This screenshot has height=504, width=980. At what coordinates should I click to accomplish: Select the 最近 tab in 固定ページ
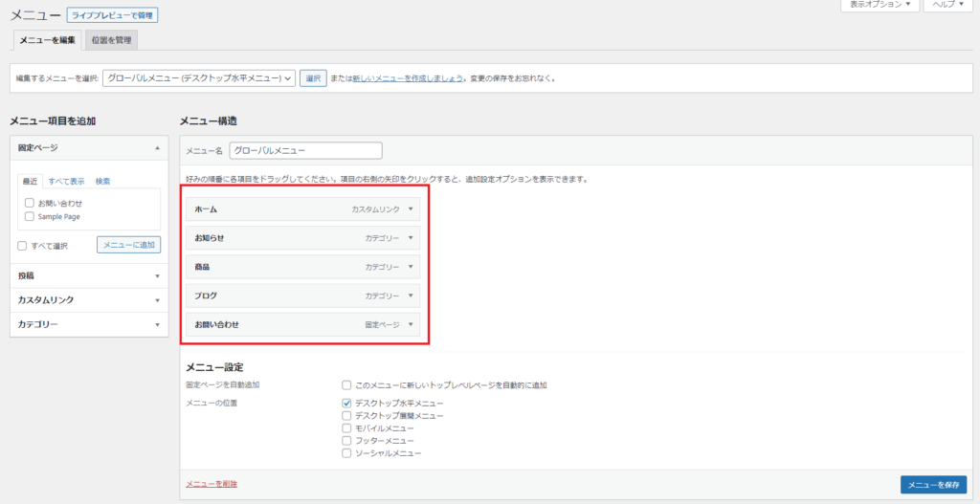[30, 182]
